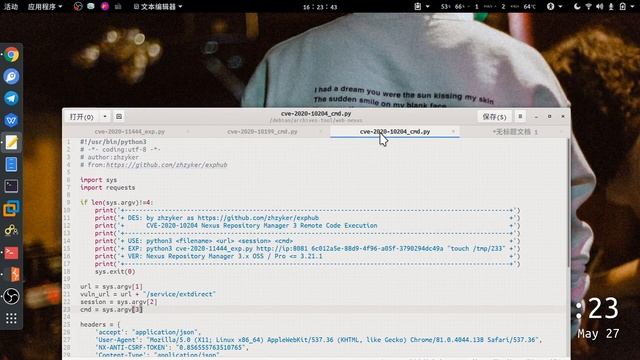Click the editor vertical scrollbar
The width and height of the screenshot is (640, 360).
568,204
